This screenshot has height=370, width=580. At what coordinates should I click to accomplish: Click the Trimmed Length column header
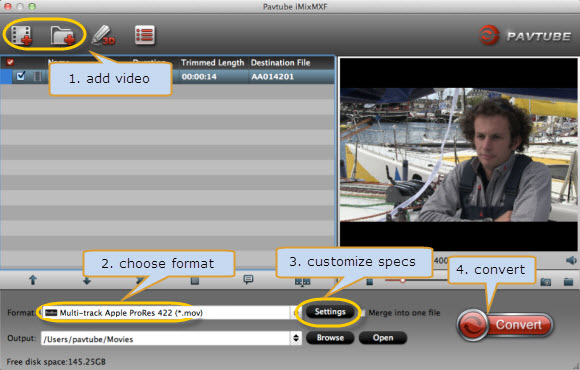(x=212, y=63)
